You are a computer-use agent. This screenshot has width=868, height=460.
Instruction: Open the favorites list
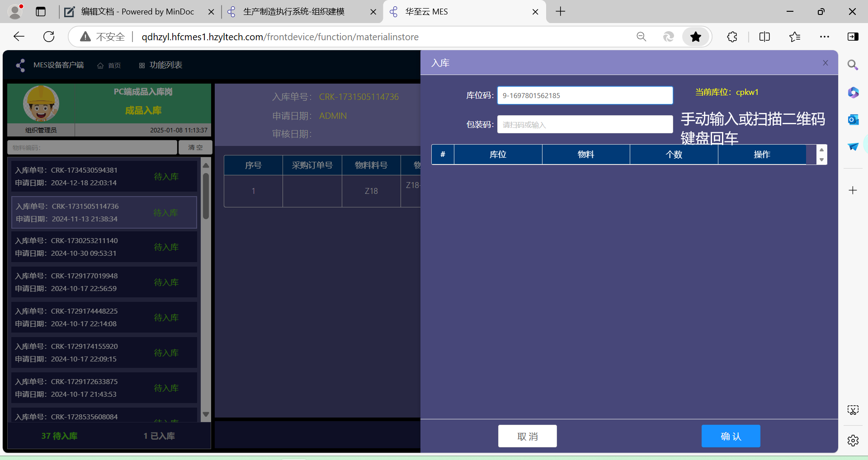[x=795, y=37]
